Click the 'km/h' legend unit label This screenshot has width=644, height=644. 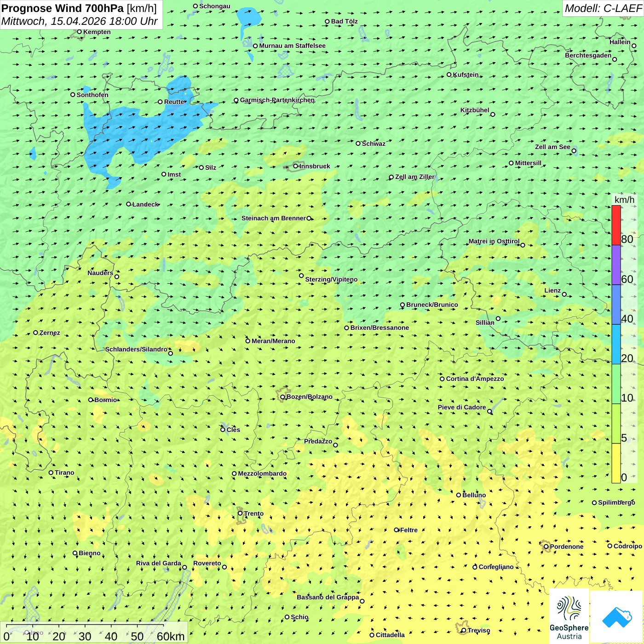[624, 200]
